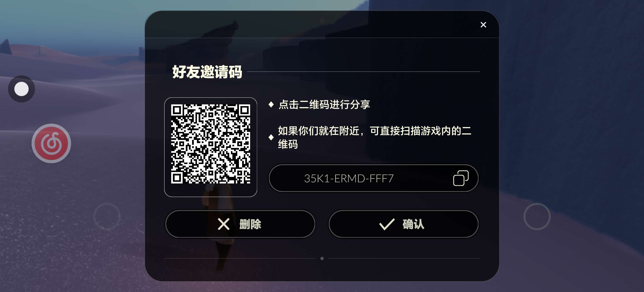Share by tapping the QR code image
Viewport: 644px width, 292px height.
coord(211,144)
